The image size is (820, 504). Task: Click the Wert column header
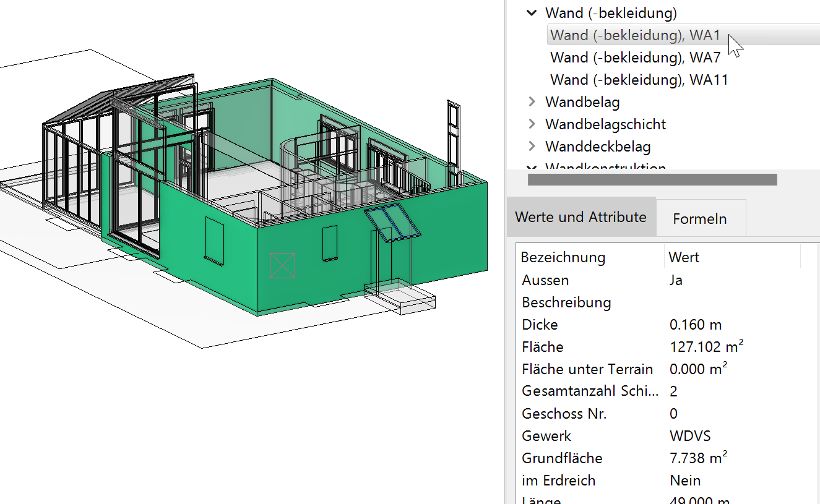[x=732, y=257]
